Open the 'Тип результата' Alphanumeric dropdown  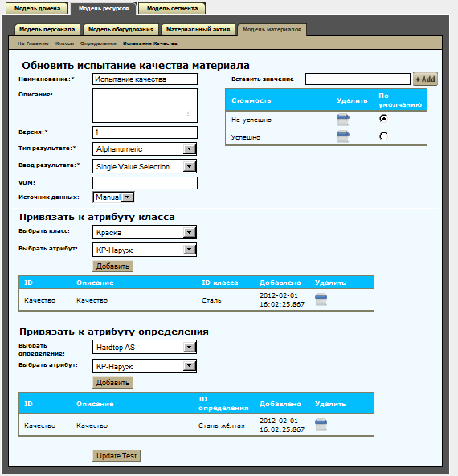click(145, 149)
